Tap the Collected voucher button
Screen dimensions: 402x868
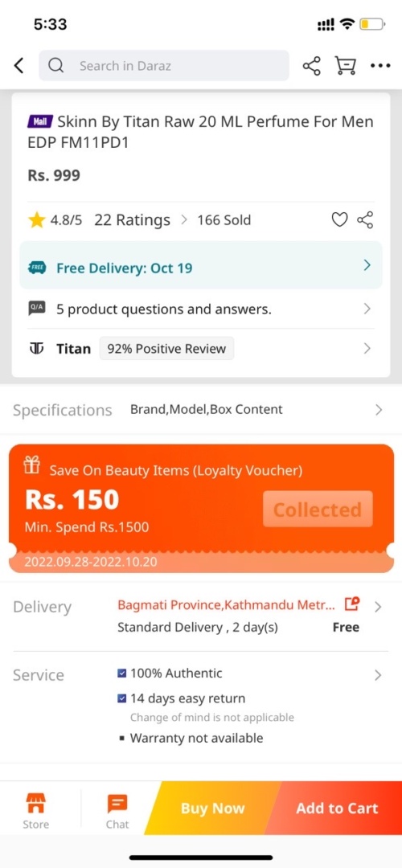coord(318,510)
